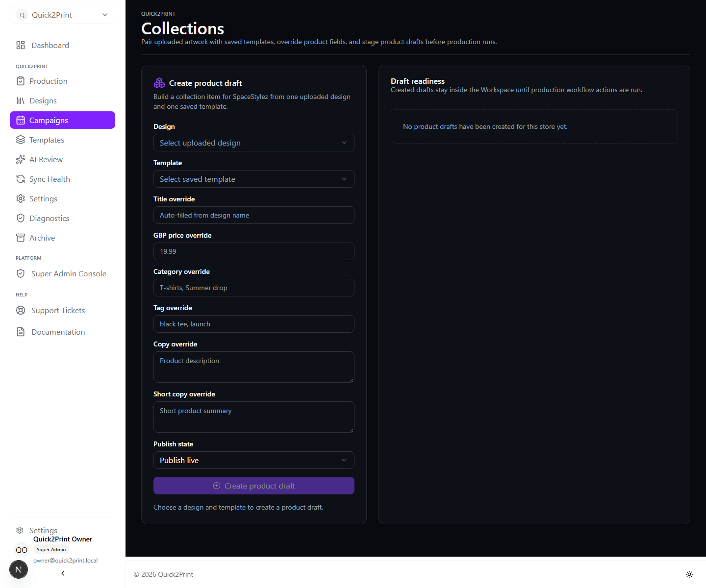Viewport: 706px width, 588px height.
Task: Click the Sync Health refresh icon
Action: tap(21, 179)
